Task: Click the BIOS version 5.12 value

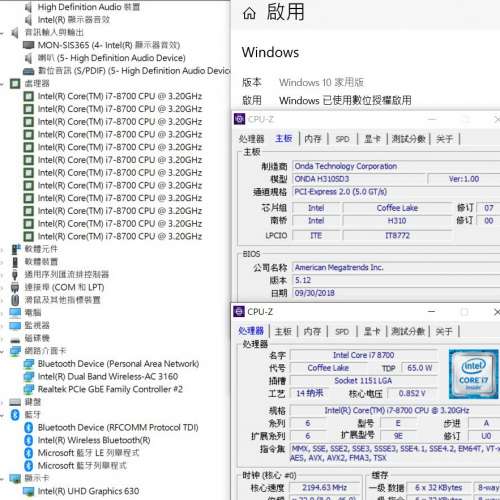Action: [x=396, y=280]
